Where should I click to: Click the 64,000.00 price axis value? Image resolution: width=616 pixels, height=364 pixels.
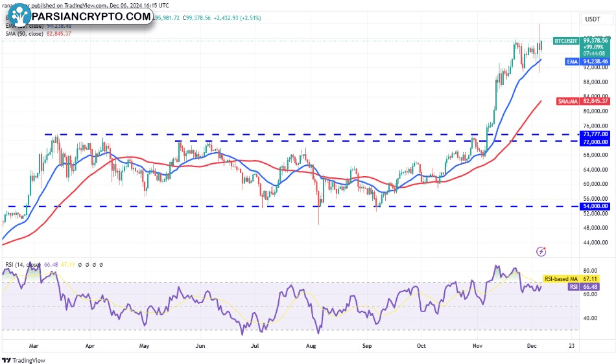tap(595, 170)
